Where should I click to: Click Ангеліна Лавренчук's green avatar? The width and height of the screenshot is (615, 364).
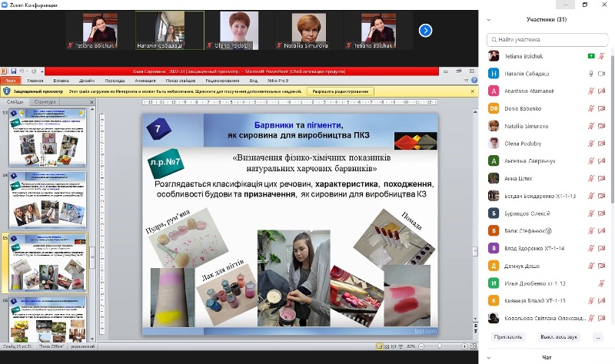pyautogui.click(x=494, y=160)
